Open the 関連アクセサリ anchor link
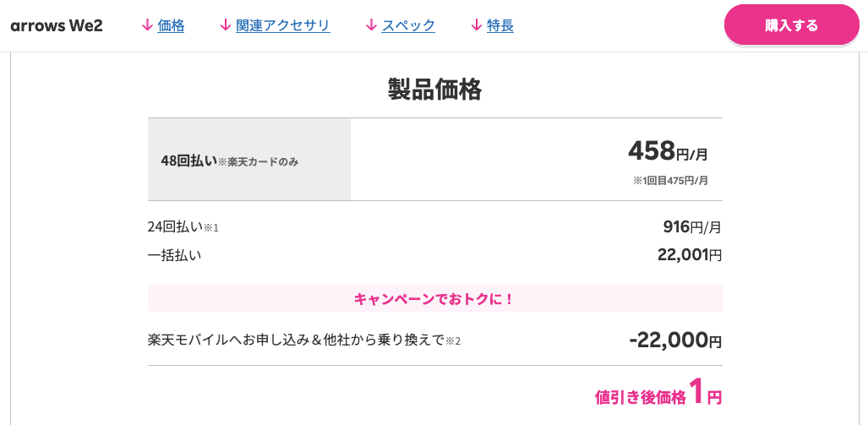This screenshot has height=425, width=868. coord(283,25)
